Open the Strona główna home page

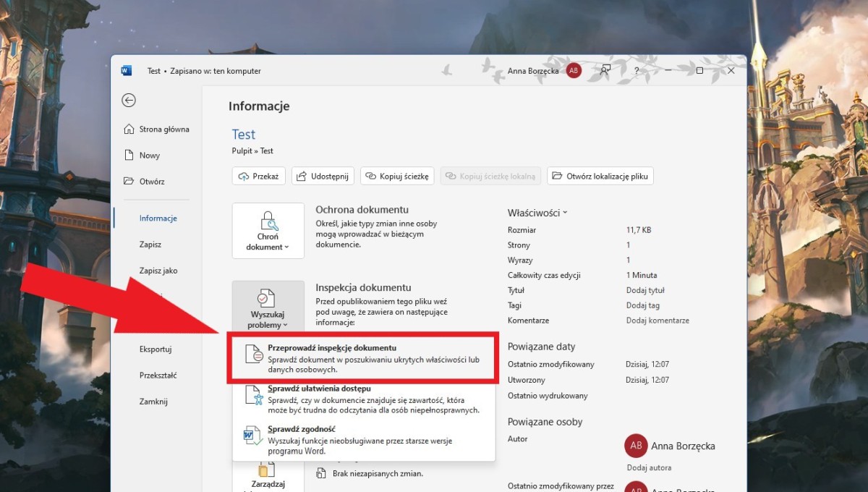(x=156, y=130)
